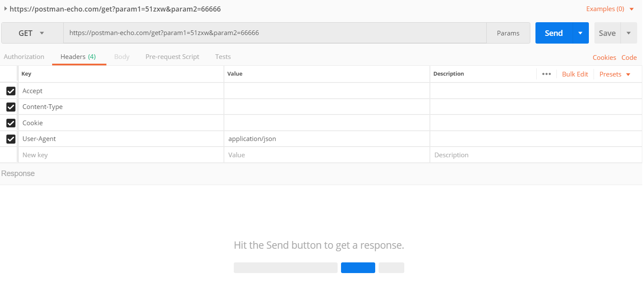Click the request URL input field
This screenshot has width=644, height=297.
tap(273, 33)
